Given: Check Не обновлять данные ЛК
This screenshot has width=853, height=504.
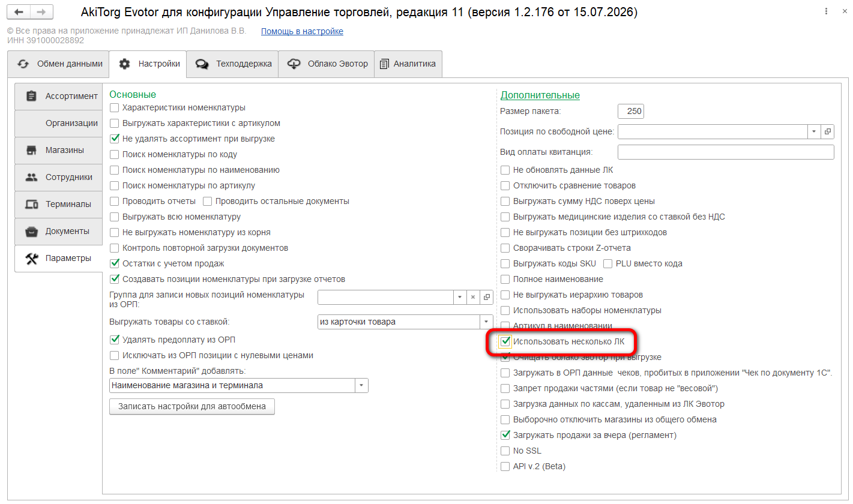Looking at the screenshot, I should (x=505, y=170).
